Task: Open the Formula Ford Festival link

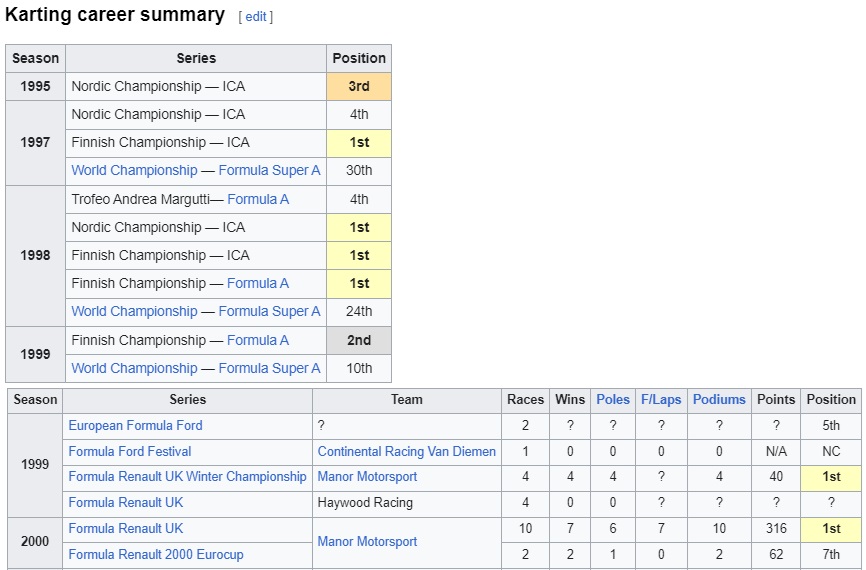Action: 130,451
